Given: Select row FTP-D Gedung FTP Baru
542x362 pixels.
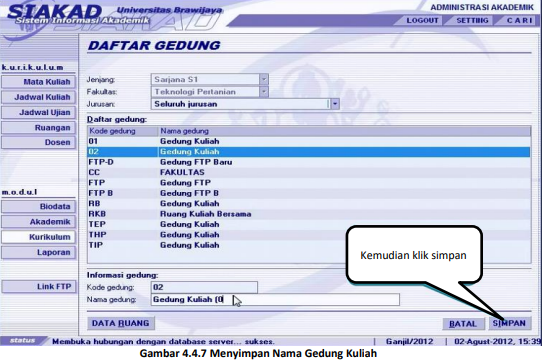Looking at the screenshot, I should coord(309,162).
